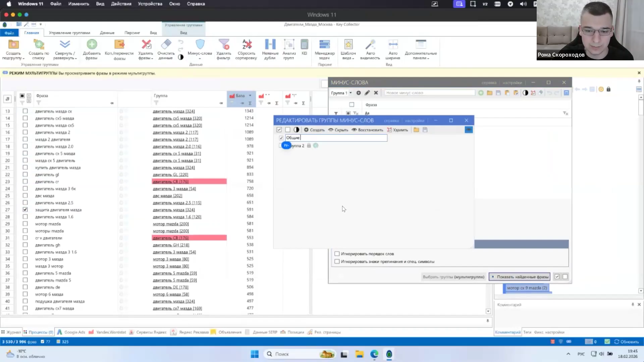Viewport: 644px width, 362px height.
Task: Click the Reset sorting icon
Action: click(x=247, y=44)
